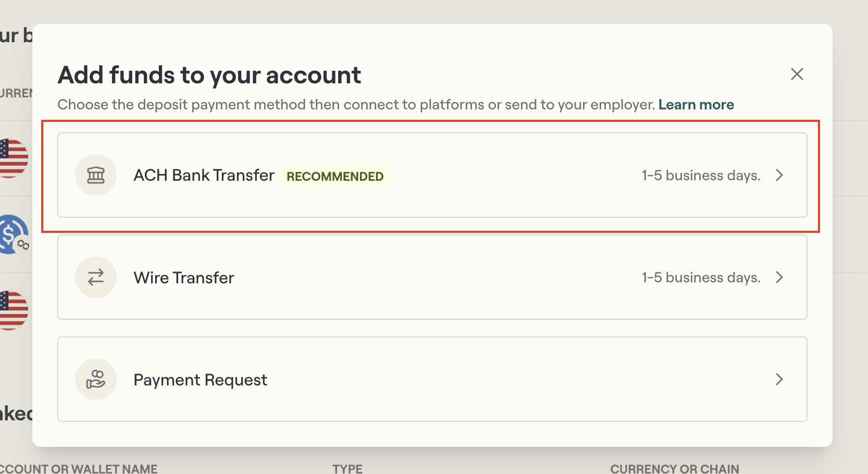Click the transfer arrows icon beside Wire Transfer
Image resolution: width=868 pixels, height=474 pixels.
pyautogui.click(x=96, y=277)
